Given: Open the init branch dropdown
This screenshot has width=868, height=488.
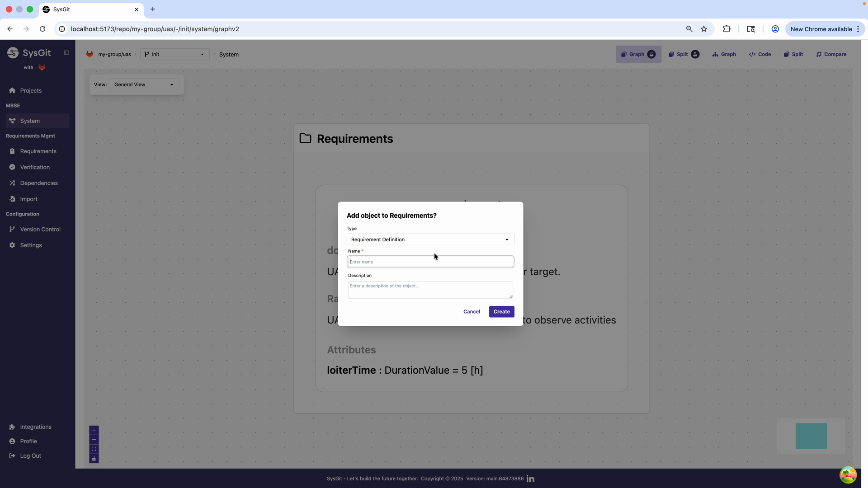Looking at the screenshot, I should click(175, 54).
